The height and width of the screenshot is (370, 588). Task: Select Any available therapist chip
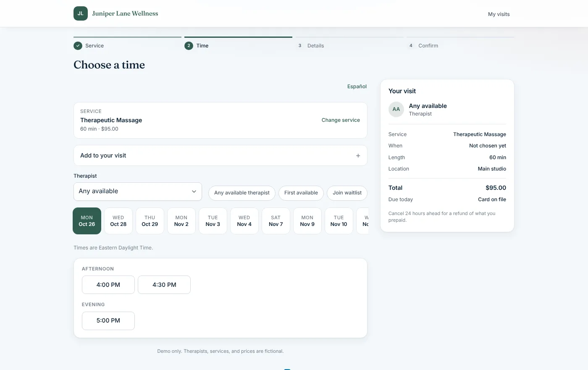tap(242, 193)
